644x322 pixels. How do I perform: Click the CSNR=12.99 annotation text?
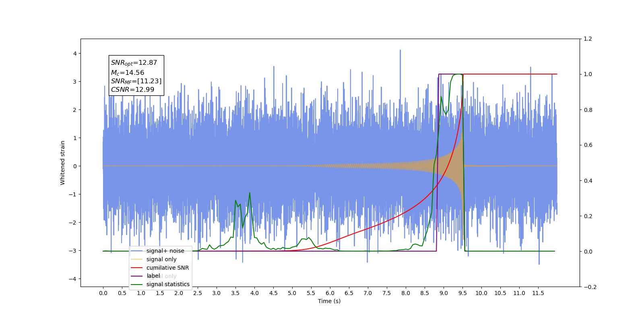(x=132, y=89)
